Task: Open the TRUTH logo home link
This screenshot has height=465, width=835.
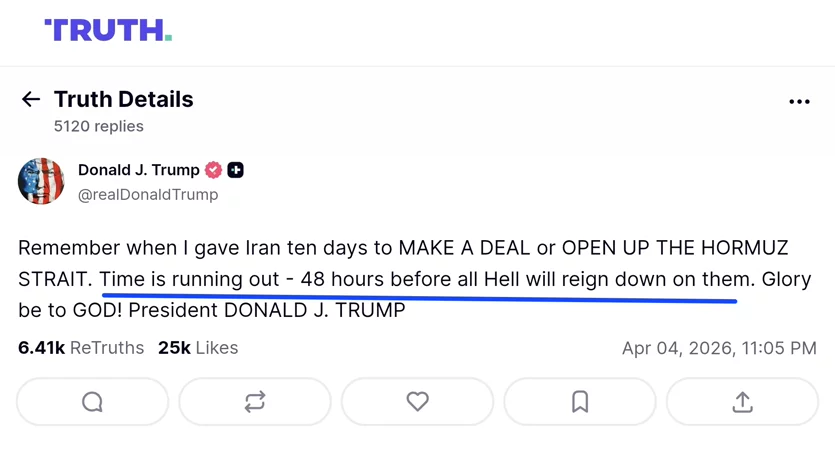Action: pyautogui.click(x=108, y=30)
